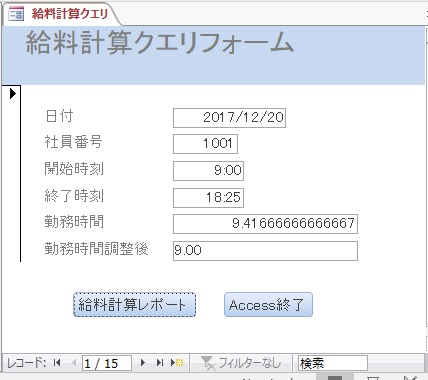Viewport: 428px width, 380px height.
Task: Click the record selector arrow
Action: point(13,93)
